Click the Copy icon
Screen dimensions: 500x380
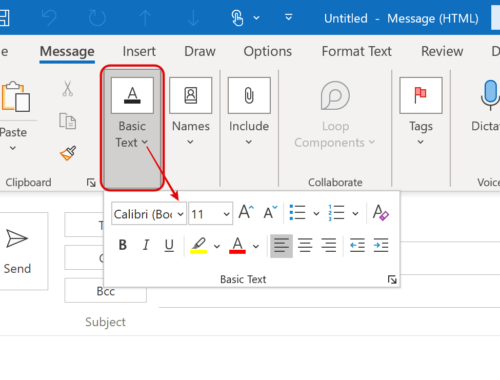pyautogui.click(x=68, y=121)
